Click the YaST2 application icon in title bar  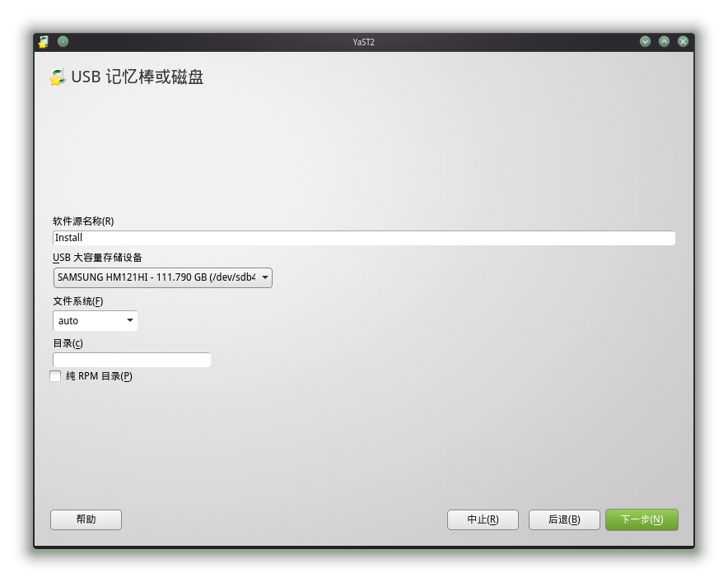pyautogui.click(x=43, y=42)
